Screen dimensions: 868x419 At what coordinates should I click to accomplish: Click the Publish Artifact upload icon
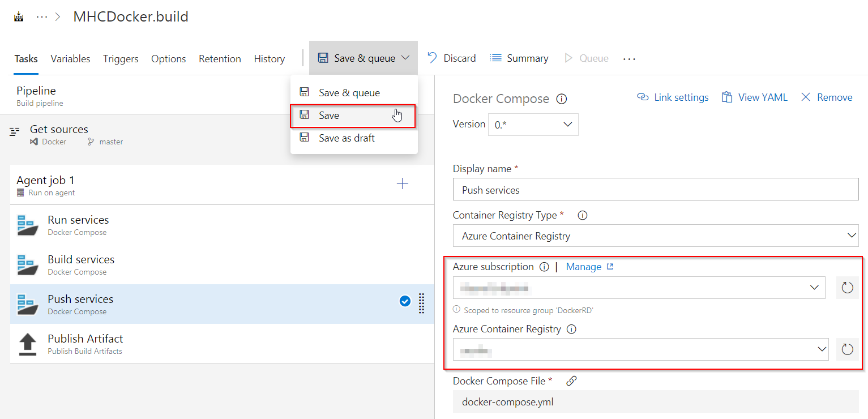click(x=28, y=344)
